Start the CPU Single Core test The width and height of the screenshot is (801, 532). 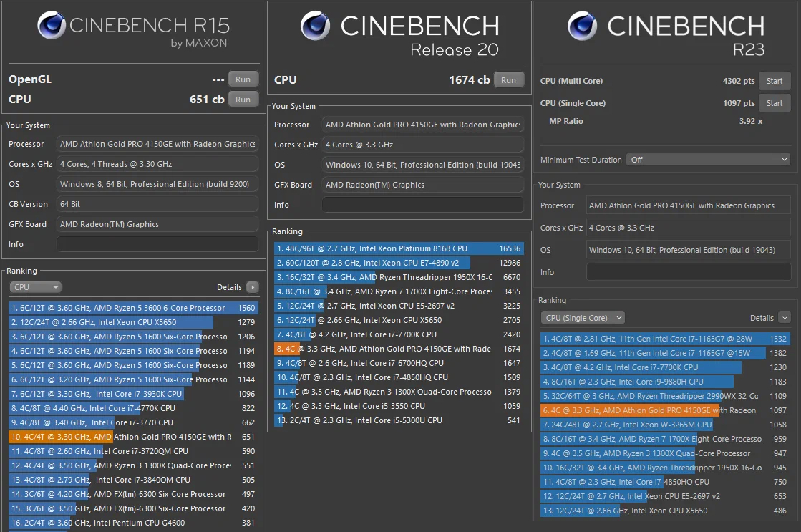[x=774, y=103]
